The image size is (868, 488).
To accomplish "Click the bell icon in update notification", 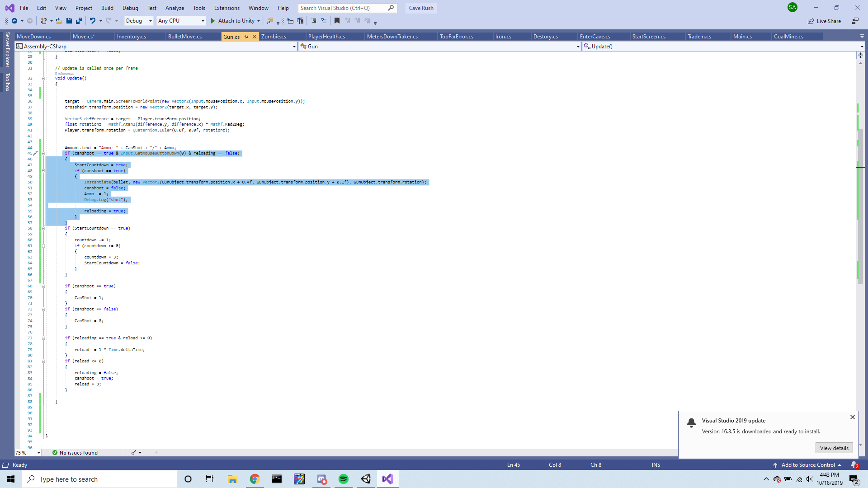I will (691, 423).
